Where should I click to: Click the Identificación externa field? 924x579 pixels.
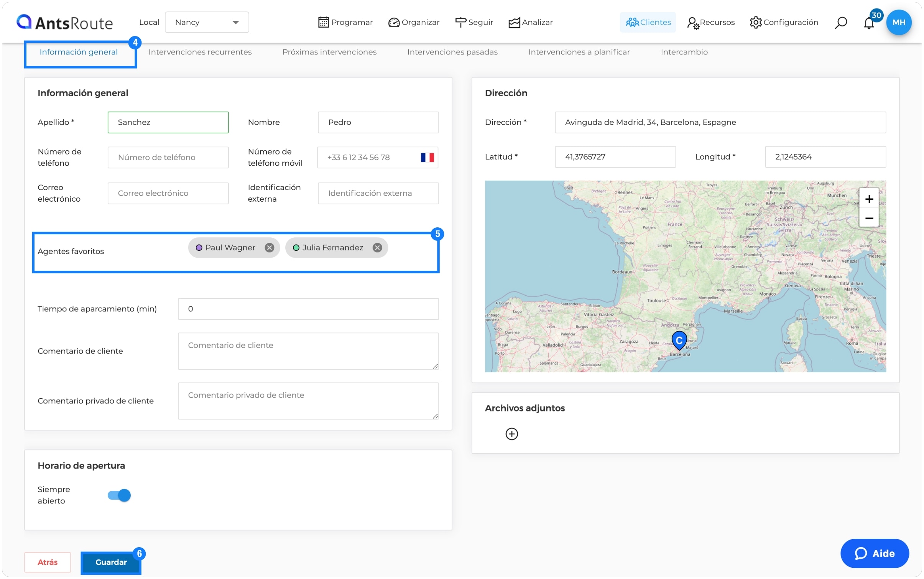pos(378,193)
